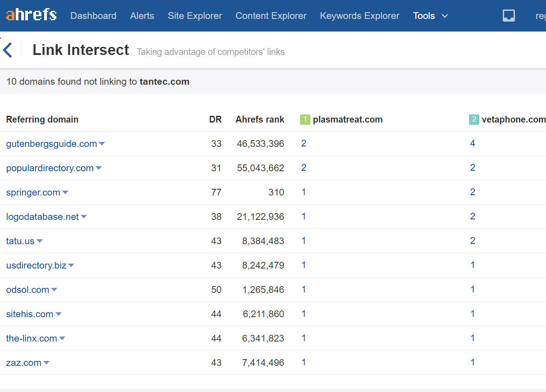Screen dimensions: 546x392
Task: Expand the gutenbergsguide.com dropdown arrow
Action: coord(102,144)
